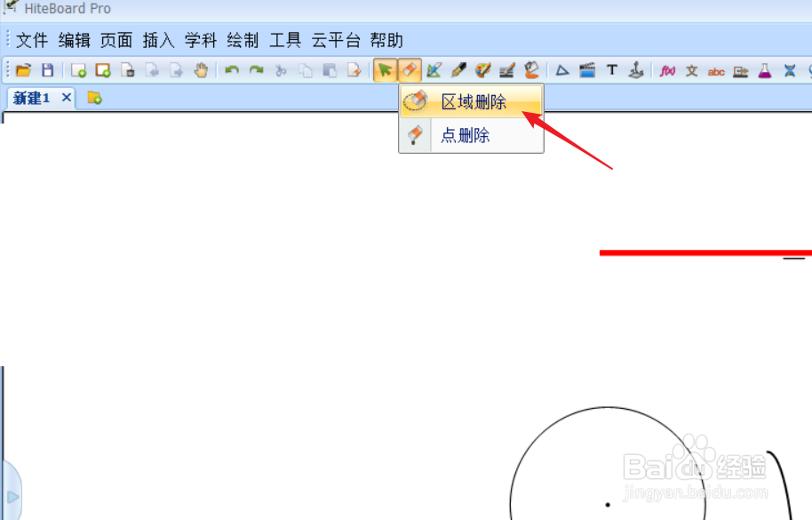The width and height of the screenshot is (812, 520).
Task: Click the previous page icon
Action: tap(152, 70)
